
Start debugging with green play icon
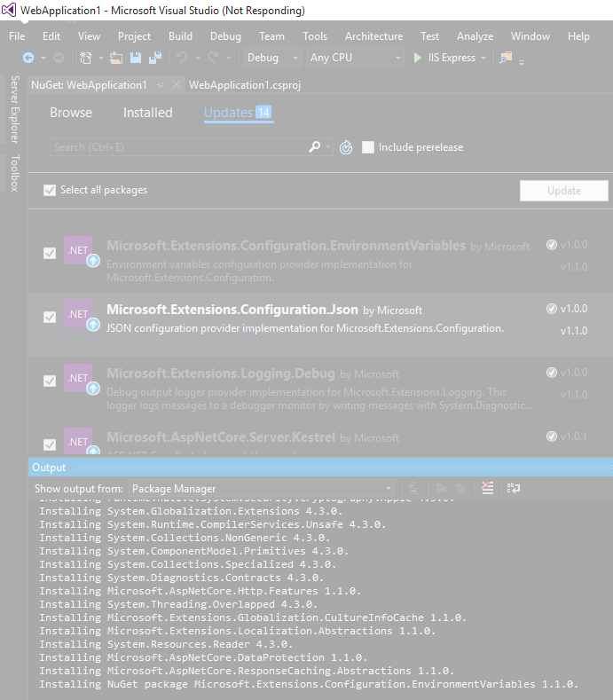point(418,58)
